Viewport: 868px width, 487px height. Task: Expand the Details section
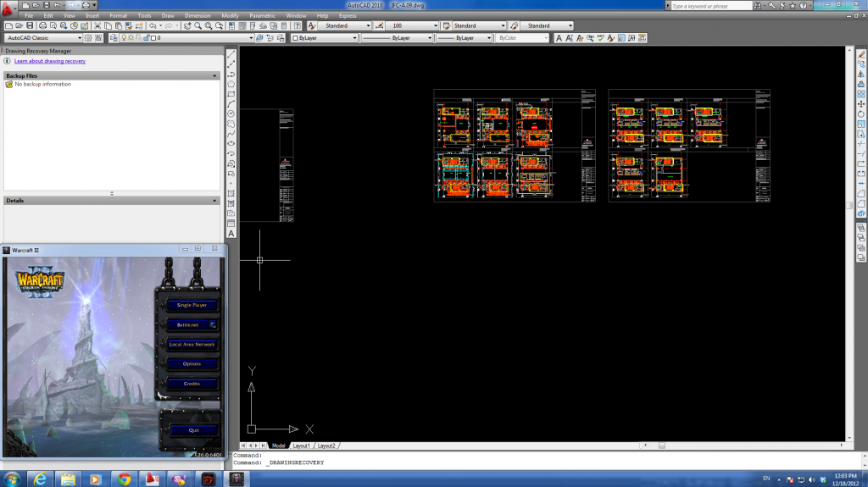[x=215, y=201]
